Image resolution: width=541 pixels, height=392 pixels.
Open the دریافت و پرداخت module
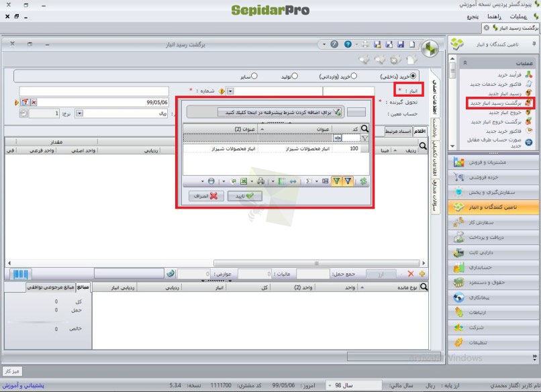pos(493,238)
